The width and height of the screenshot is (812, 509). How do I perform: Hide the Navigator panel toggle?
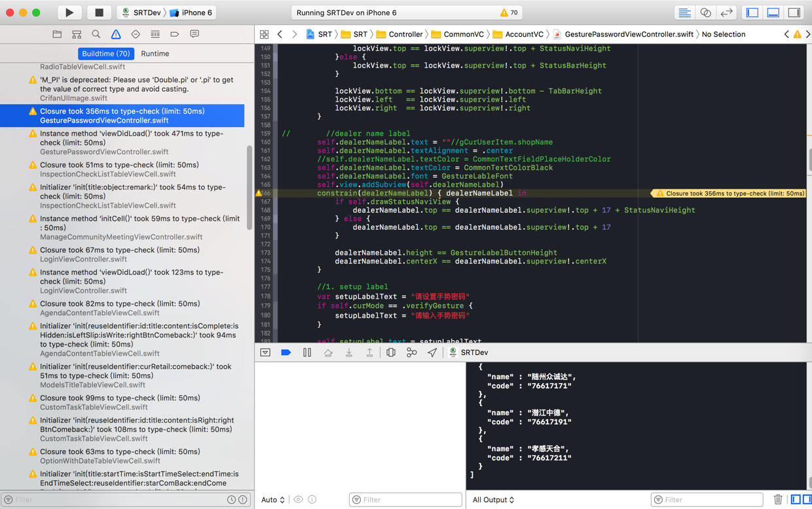[752, 12]
